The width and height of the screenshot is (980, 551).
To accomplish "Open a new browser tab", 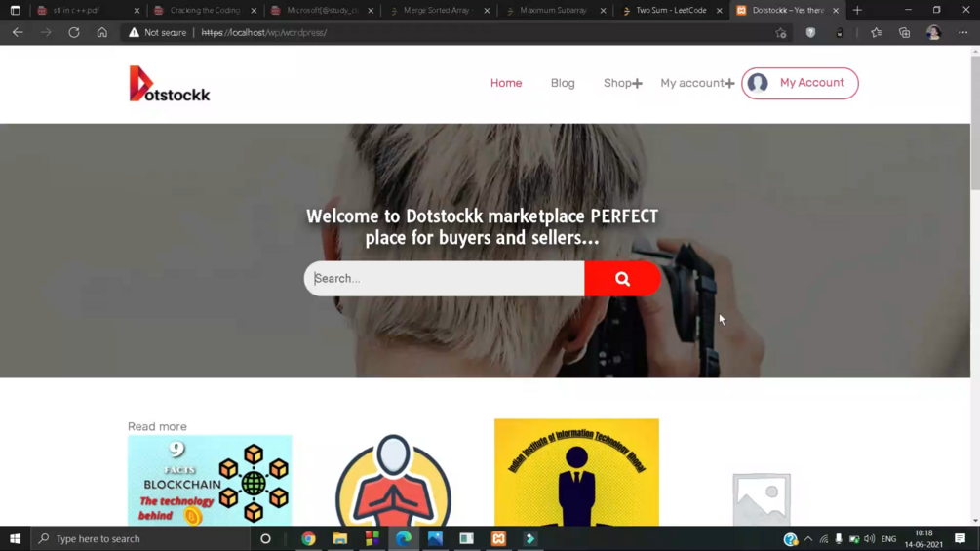I will click(x=857, y=10).
